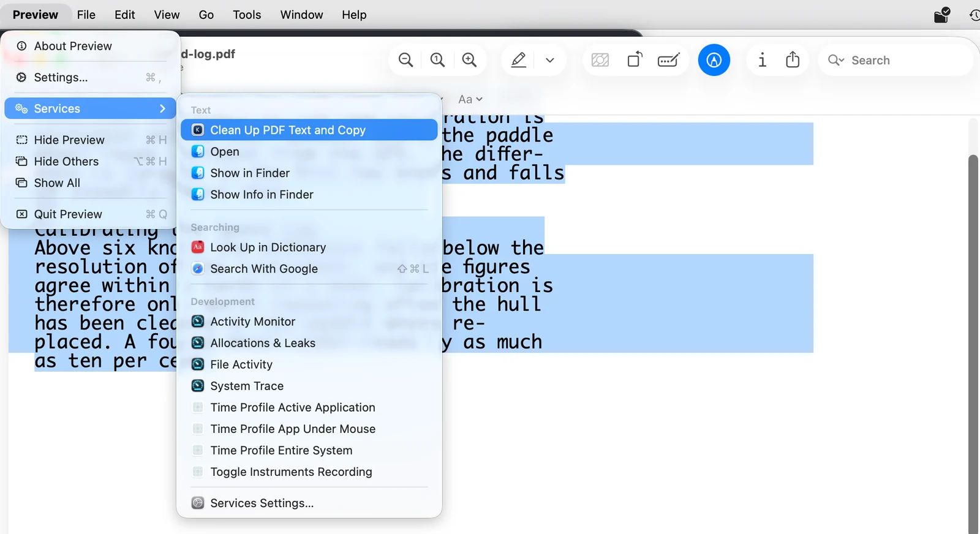Select System Trace
Screen dimensions: 980x534
(x=309, y=386)
